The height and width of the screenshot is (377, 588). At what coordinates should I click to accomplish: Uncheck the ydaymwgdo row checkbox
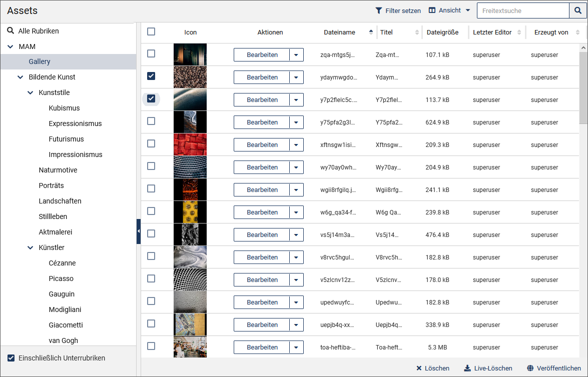click(151, 76)
